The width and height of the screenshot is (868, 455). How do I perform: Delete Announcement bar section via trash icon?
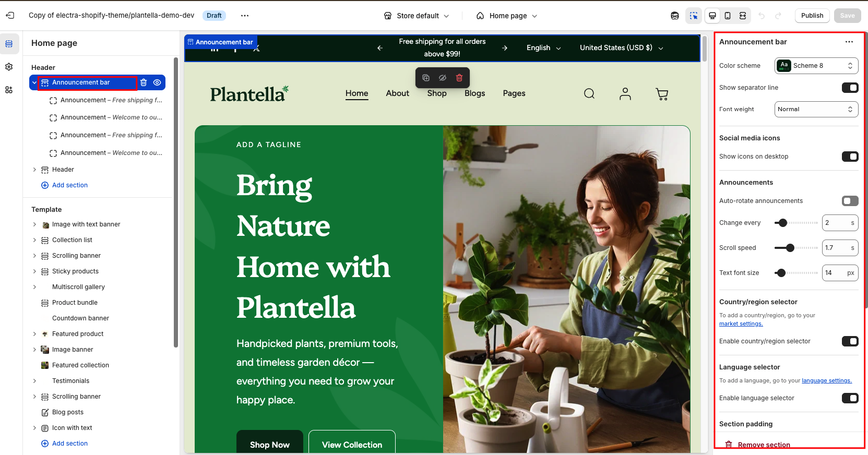[x=144, y=82]
